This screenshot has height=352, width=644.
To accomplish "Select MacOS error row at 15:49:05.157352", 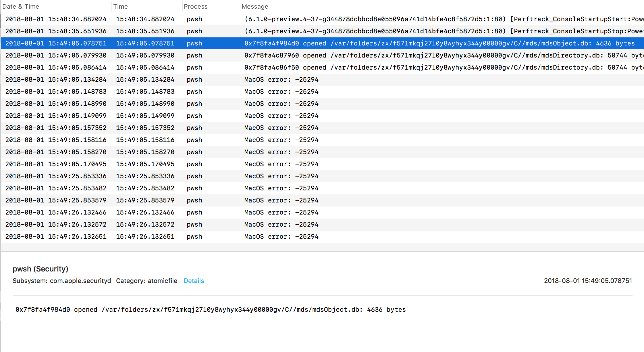I will [281, 128].
